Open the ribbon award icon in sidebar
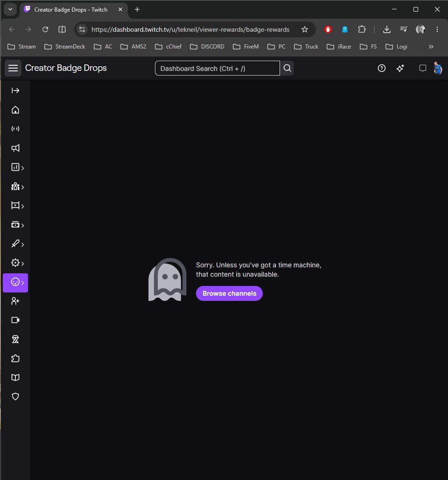Screen dimensions: 448x480 [x=15, y=339]
